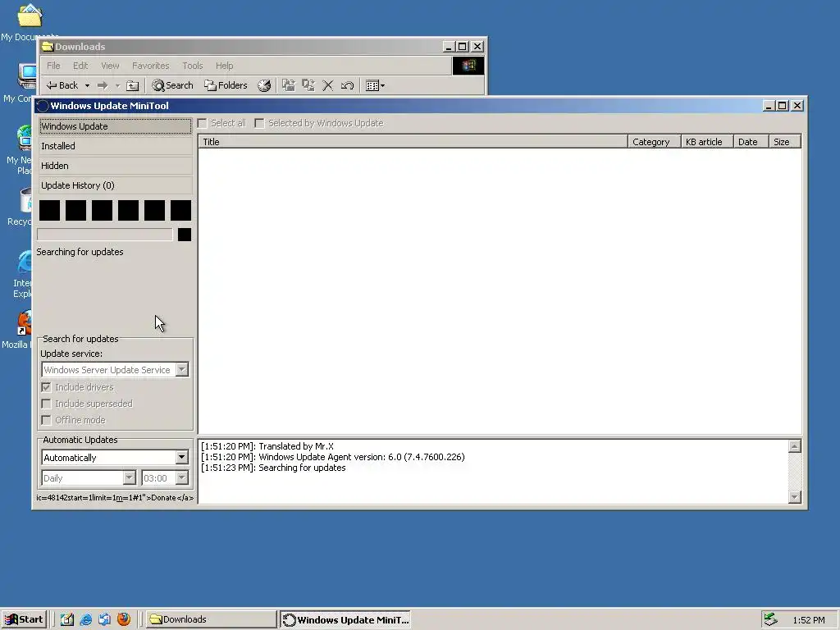Click the Downloads window folder title icon
Screen dimensions: 840x630
(48, 47)
